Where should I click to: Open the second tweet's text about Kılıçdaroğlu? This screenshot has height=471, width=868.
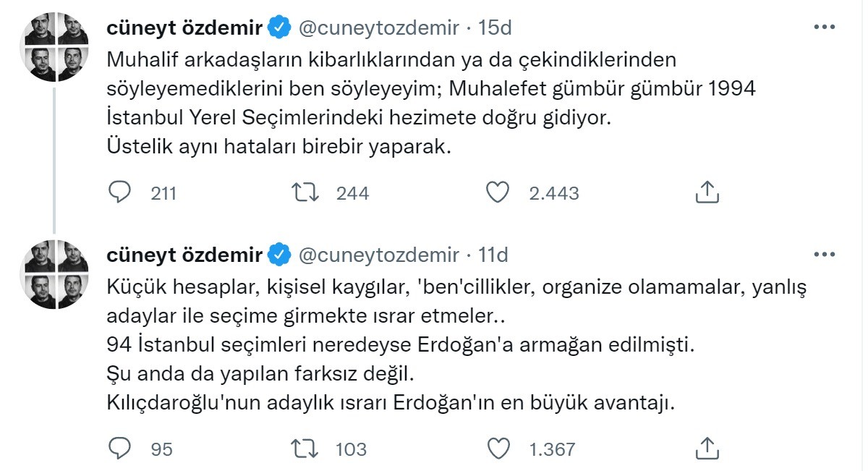[391, 402]
